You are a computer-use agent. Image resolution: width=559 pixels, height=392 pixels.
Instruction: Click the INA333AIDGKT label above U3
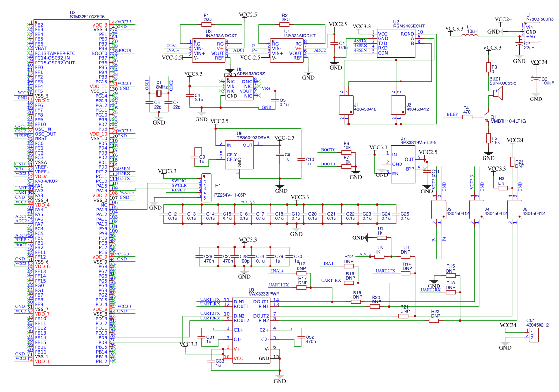(222, 36)
